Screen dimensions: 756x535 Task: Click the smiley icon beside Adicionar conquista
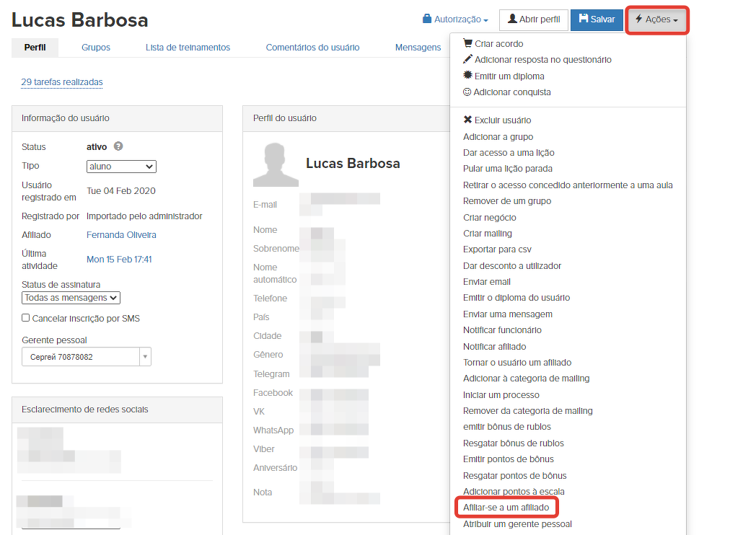467,92
